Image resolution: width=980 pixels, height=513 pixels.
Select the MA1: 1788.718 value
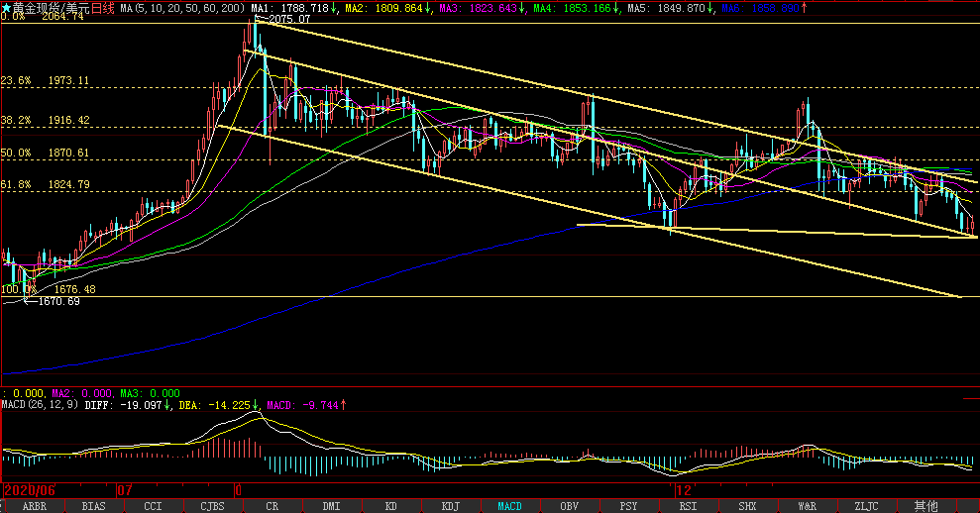coord(293,8)
